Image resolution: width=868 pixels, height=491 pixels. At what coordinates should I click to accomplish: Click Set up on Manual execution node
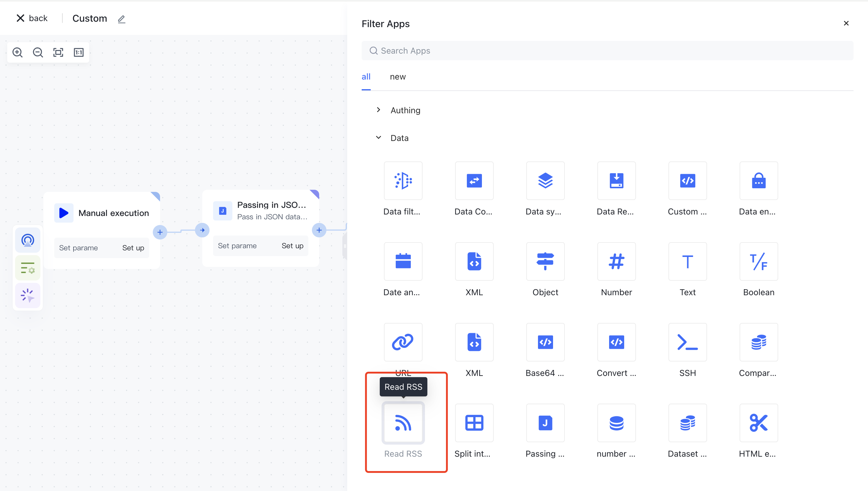pyautogui.click(x=133, y=248)
